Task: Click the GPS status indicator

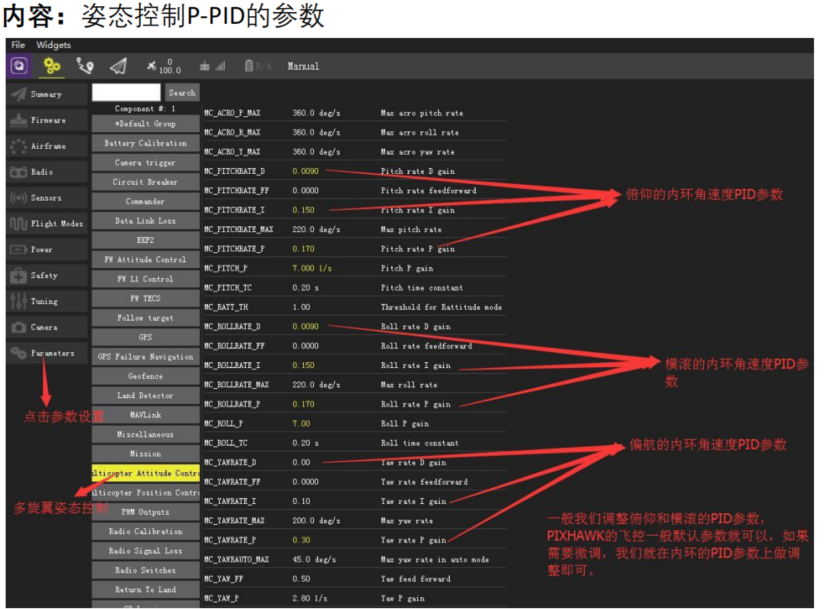Action: coord(151,64)
